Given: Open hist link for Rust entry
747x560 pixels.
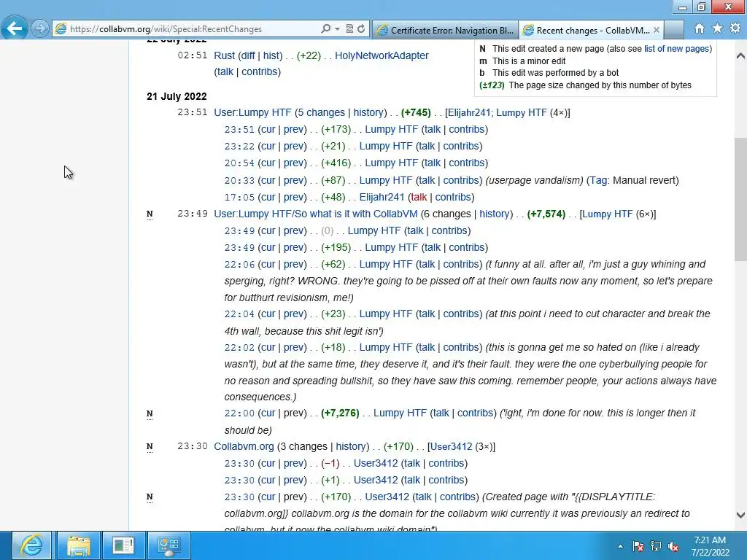Looking at the screenshot, I should pyautogui.click(x=271, y=55).
